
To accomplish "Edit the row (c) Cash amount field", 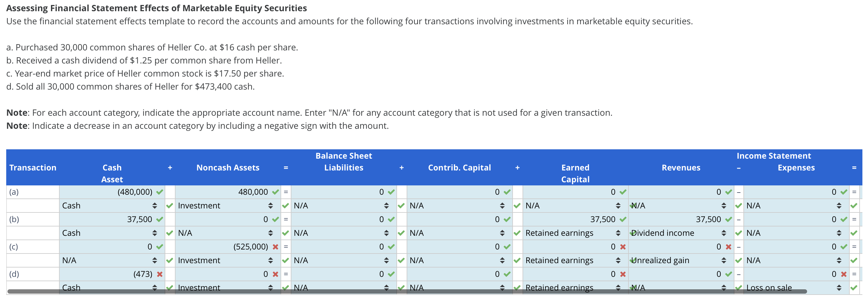I will tap(112, 247).
